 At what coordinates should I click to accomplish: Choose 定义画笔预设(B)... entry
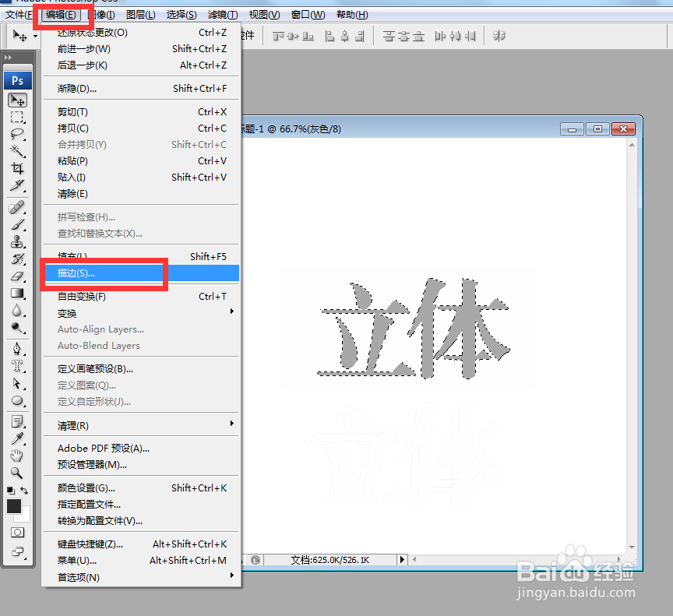[x=142, y=369]
